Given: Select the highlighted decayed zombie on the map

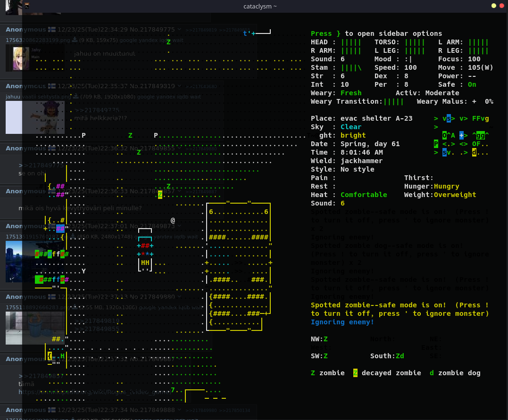Looking at the screenshot, I should pos(160,195).
